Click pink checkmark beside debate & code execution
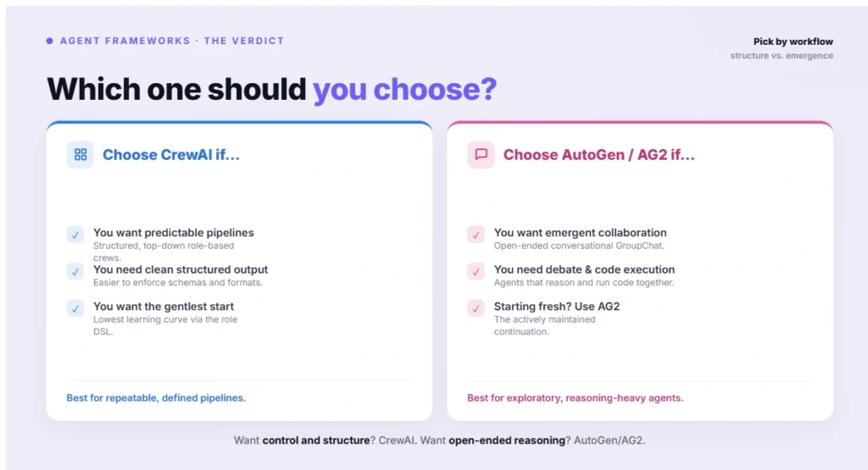Viewport: 868px width, 470px height. [476, 272]
